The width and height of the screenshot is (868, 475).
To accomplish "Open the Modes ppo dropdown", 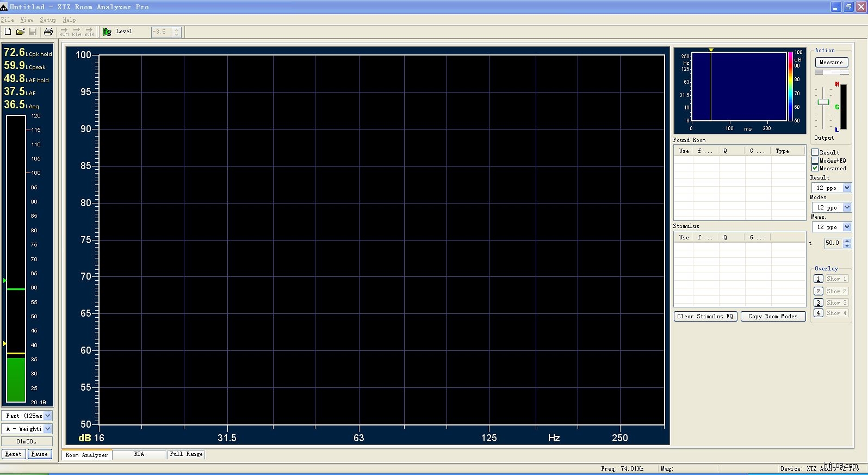I will 847,207.
